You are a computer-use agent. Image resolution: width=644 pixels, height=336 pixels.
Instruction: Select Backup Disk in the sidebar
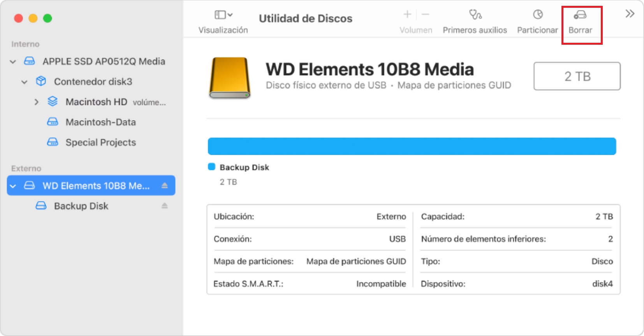click(x=81, y=206)
